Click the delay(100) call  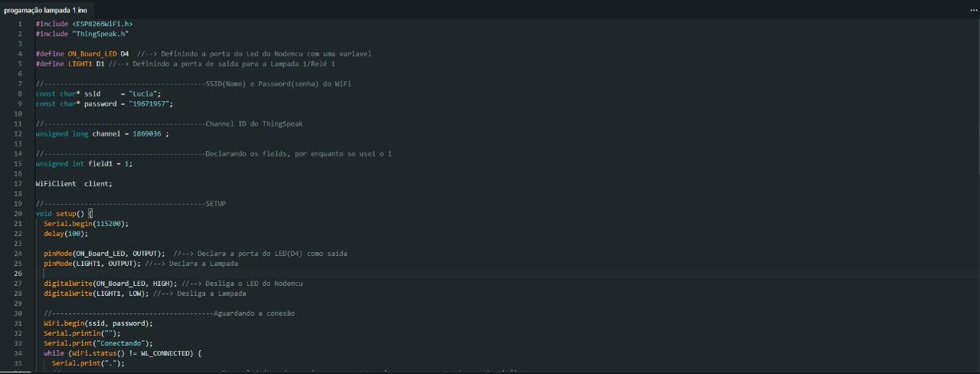pyautogui.click(x=65, y=233)
